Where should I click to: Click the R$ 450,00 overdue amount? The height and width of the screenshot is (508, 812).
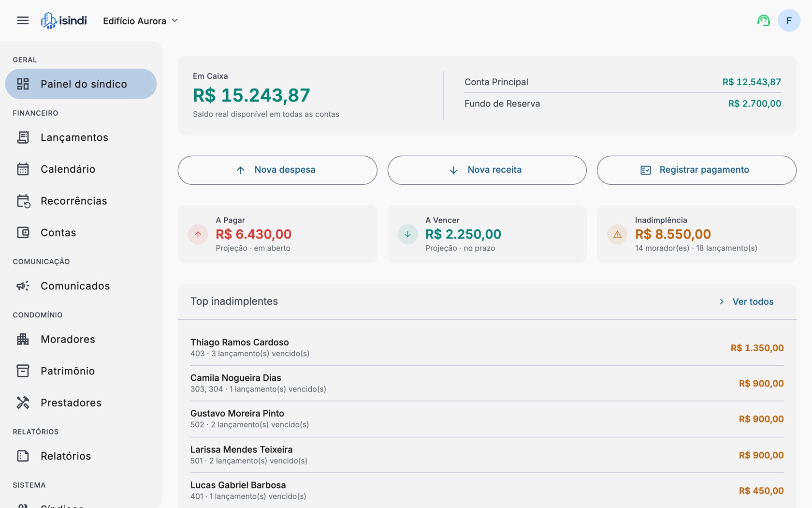pyautogui.click(x=761, y=491)
